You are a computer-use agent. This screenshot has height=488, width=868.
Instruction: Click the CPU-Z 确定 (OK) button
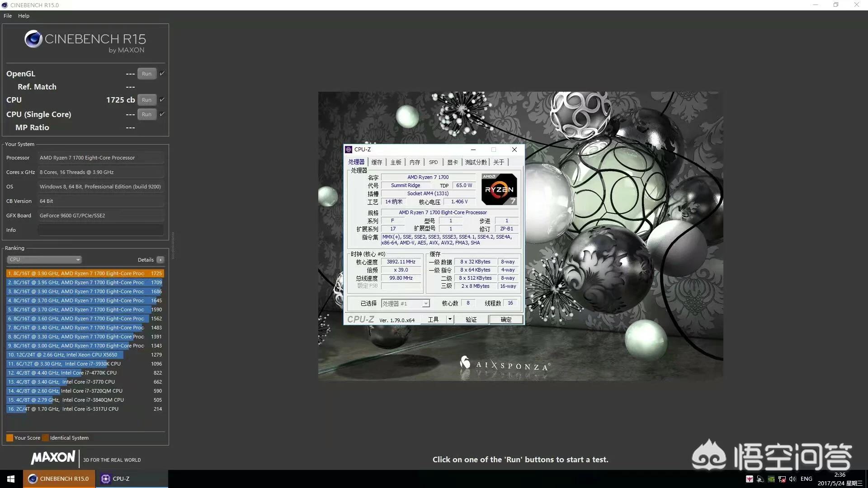(x=506, y=319)
